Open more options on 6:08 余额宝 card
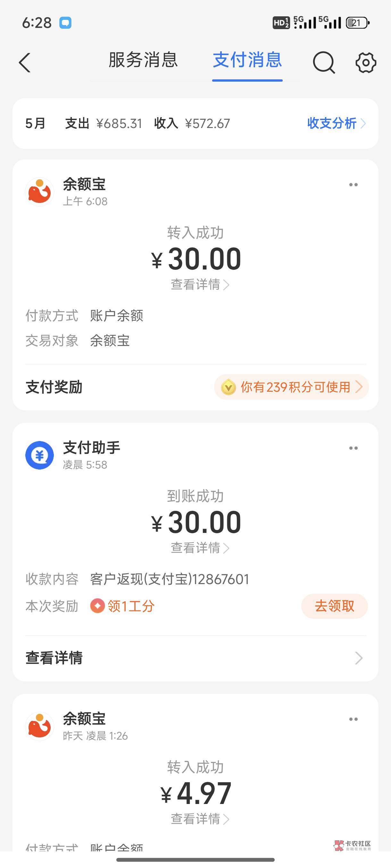Screen dimensions: 391x868 tap(353, 185)
